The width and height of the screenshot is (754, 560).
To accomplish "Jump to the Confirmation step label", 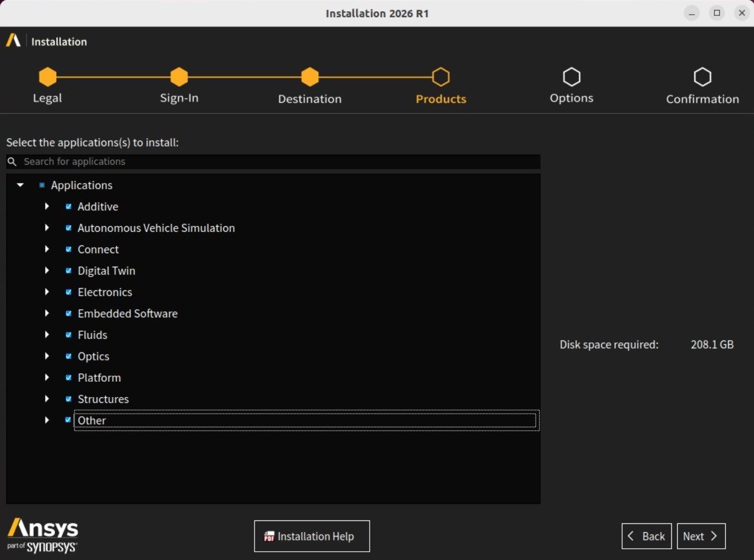I will point(703,99).
